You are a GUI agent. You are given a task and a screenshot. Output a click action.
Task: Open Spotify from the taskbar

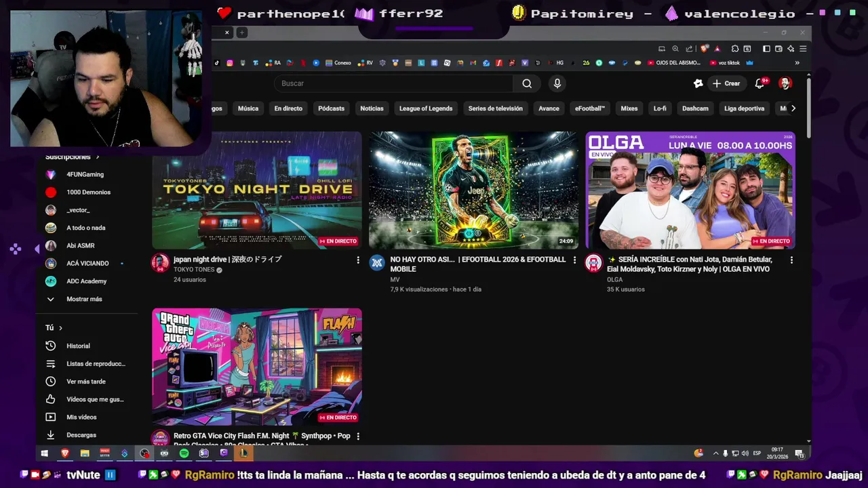point(184,453)
